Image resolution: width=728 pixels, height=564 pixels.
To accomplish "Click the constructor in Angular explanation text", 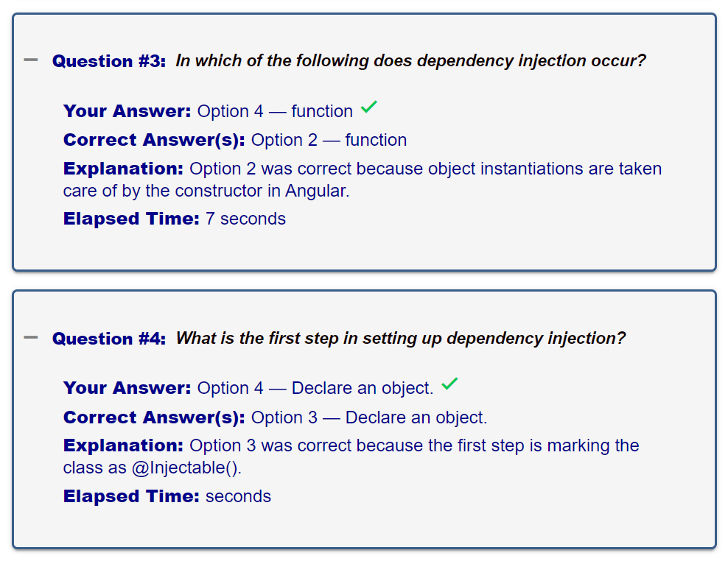I will 262,191.
